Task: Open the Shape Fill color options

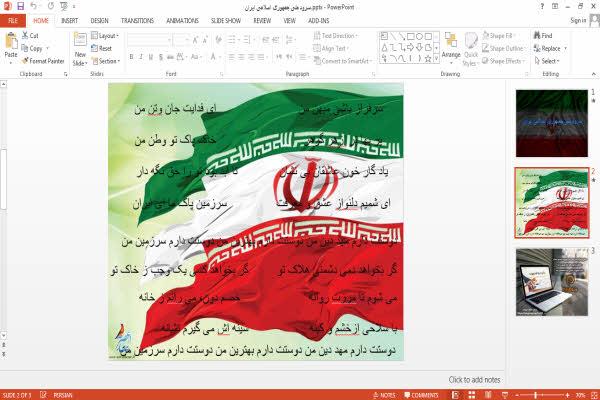Action: [499, 36]
